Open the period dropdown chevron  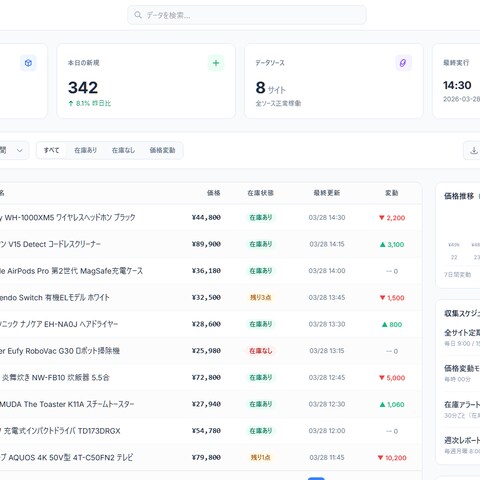tap(20, 150)
